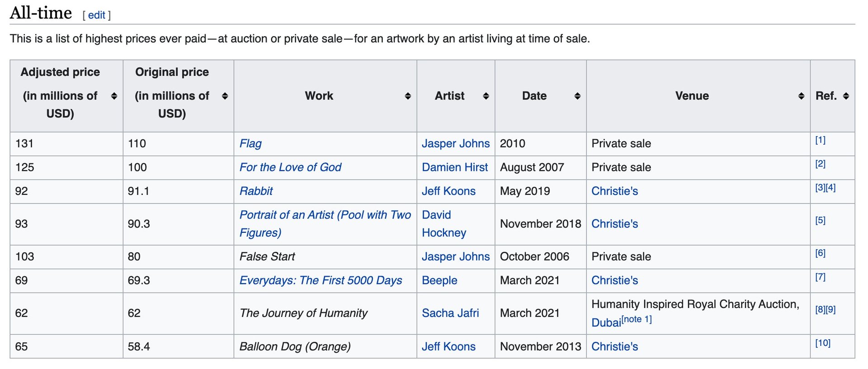Screen dimensions: 868x369
Task: Open the Rabbit artwork link
Action: (x=256, y=191)
